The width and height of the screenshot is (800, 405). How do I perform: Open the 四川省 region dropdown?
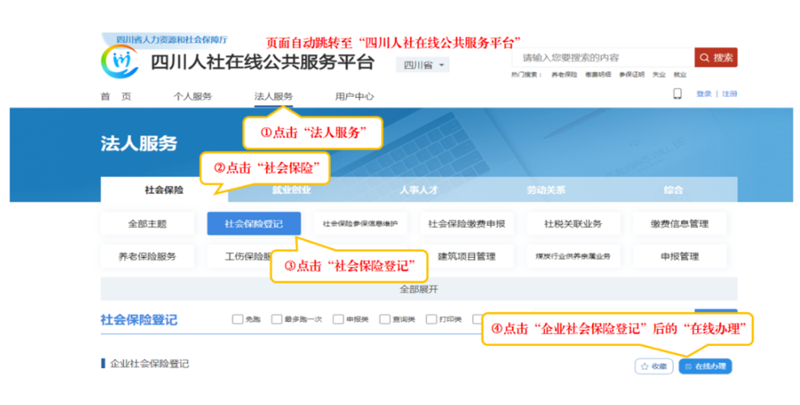tap(423, 65)
